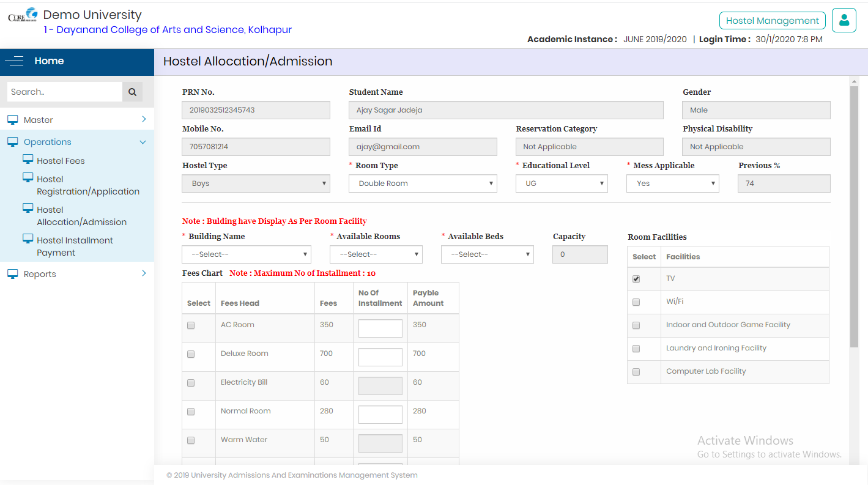Open the Room Type dropdown
This screenshot has height=485, width=868.
point(423,183)
